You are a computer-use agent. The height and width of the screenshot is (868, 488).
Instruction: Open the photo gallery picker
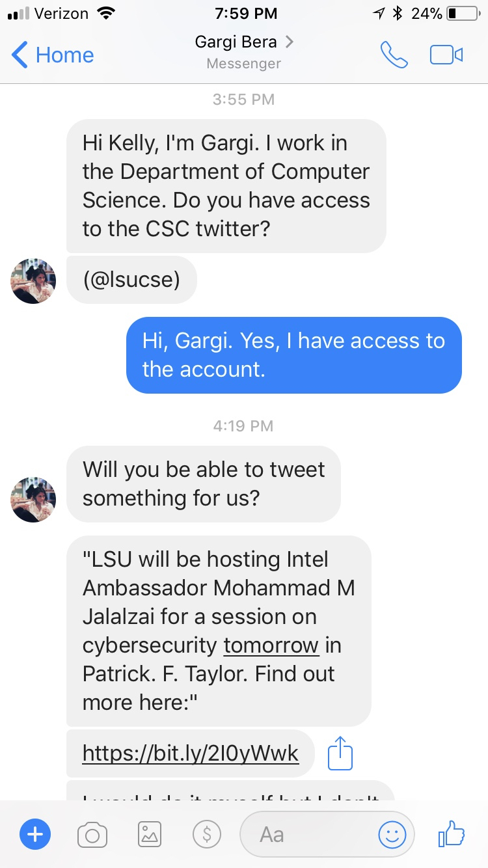(x=150, y=834)
